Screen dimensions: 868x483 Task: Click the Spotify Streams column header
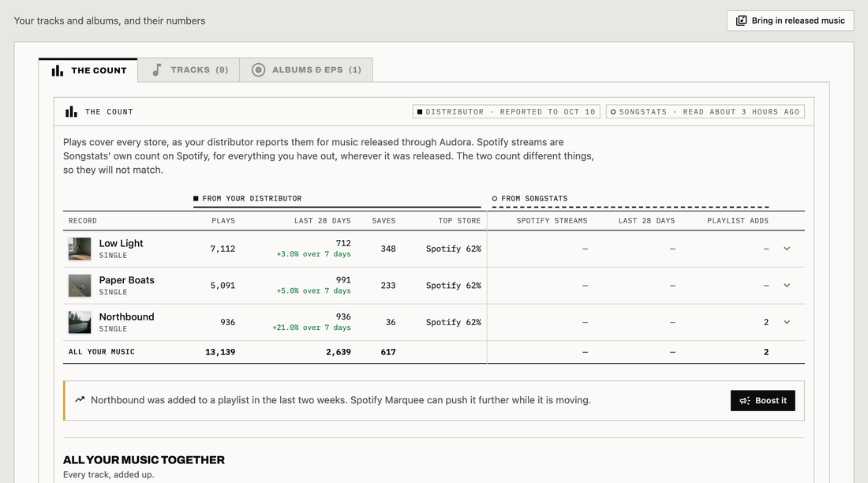552,220
